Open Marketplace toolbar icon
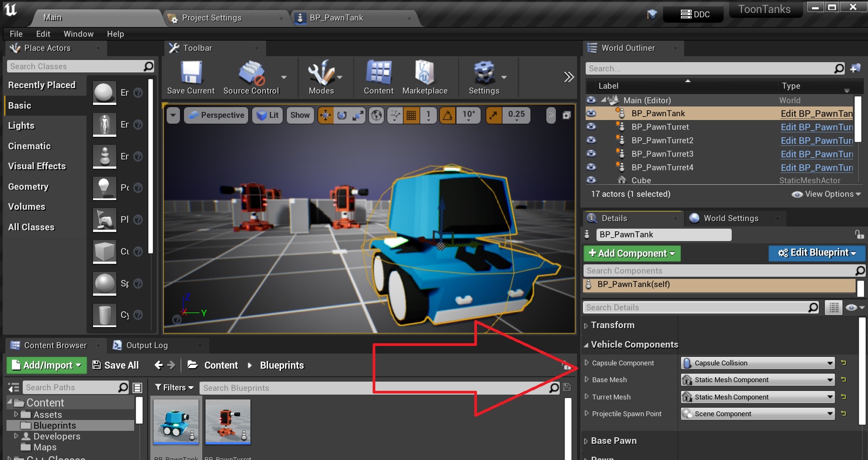868x460 pixels. click(x=425, y=73)
